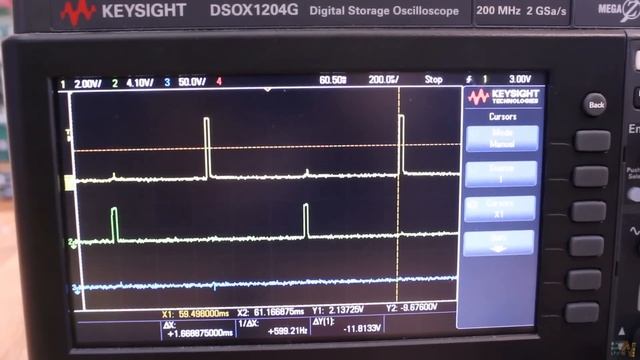The image size is (640, 360).
Task: Open the Source 1 cursor menu item
Action: click(501, 174)
